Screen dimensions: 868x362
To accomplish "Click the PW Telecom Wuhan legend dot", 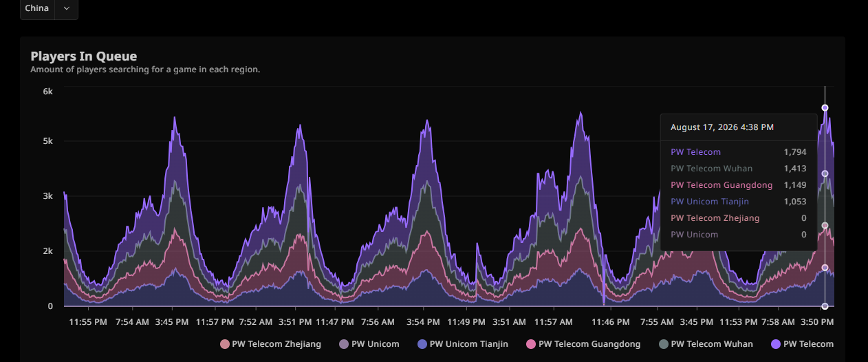I will tap(663, 344).
